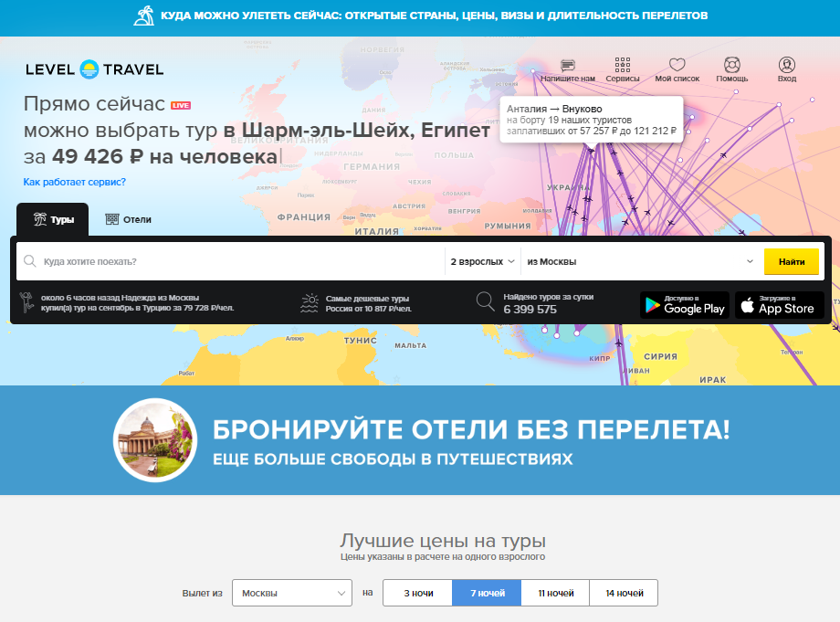Screen dimensions: 840x622
Task: Click the "Вход" user icon
Action: [x=787, y=66]
